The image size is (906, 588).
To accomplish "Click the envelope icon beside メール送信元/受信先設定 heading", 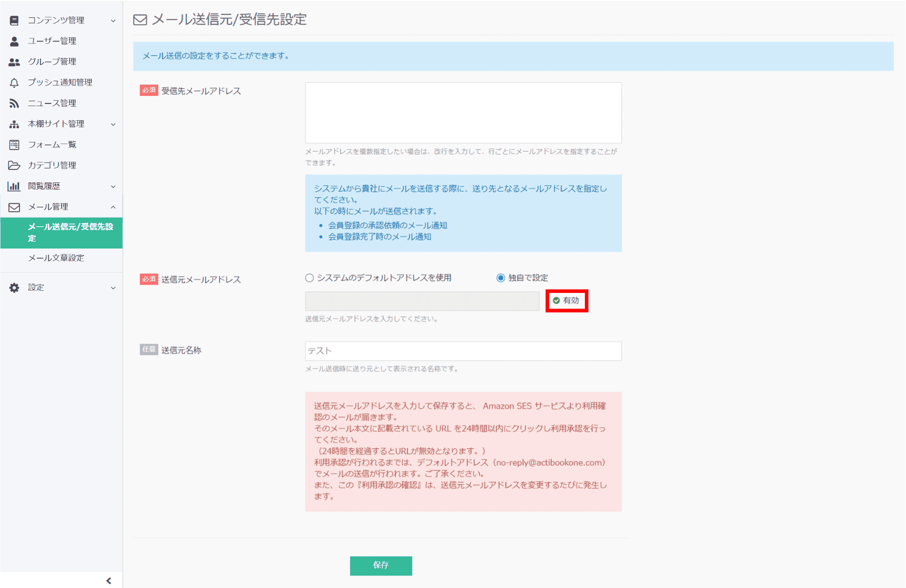I will point(139,19).
